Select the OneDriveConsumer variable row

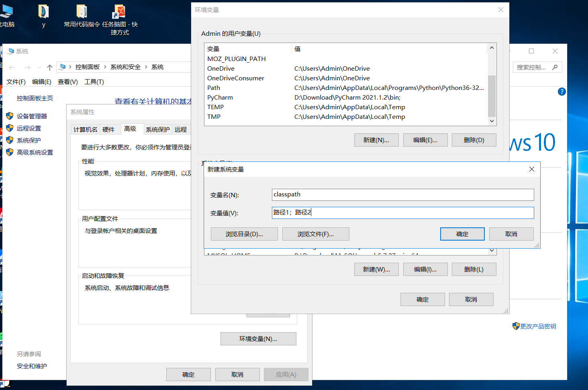[346, 78]
